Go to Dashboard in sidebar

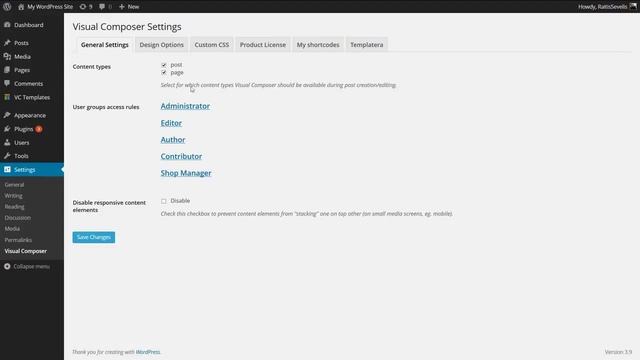(29, 25)
